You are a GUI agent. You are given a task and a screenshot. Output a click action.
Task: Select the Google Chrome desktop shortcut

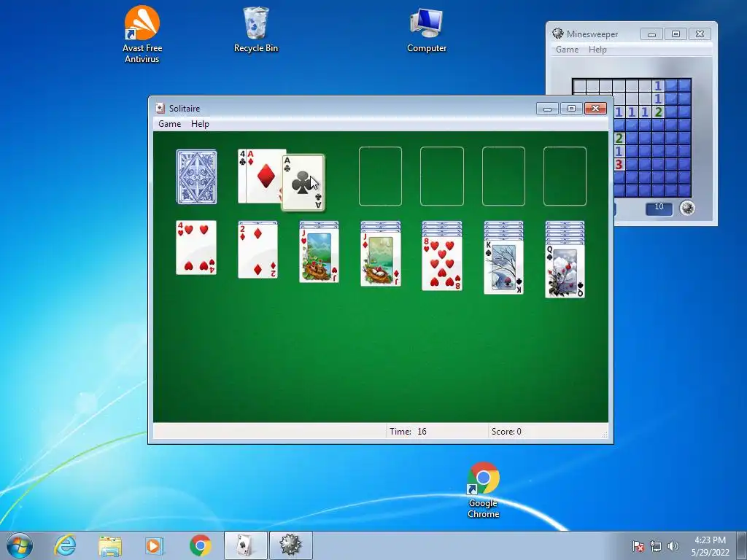pyautogui.click(x=483, y=491)
